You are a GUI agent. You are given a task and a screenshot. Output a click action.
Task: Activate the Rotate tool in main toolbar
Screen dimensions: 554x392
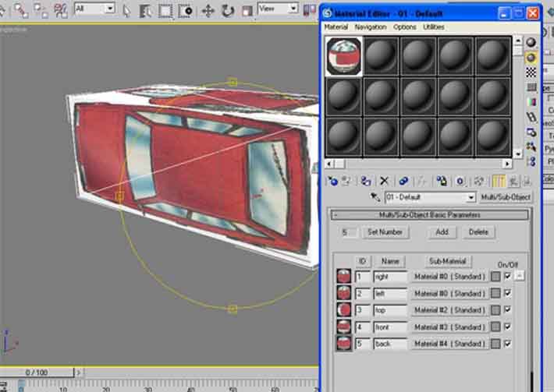pos(227,10)
